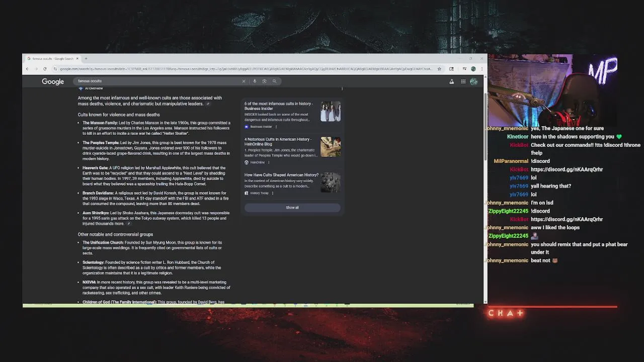The height and width of the screenshot is (362, 644).
Task: Click the AI Overview sparkle label
Action: click(x=91, y=88)
